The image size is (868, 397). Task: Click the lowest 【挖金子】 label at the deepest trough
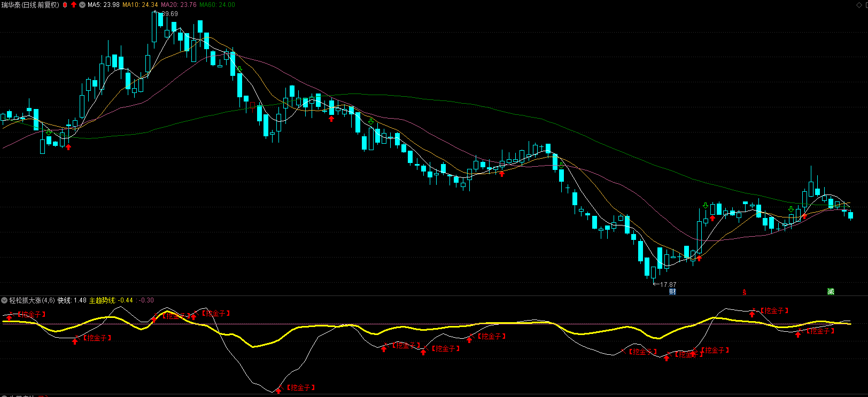click(300, 387)
